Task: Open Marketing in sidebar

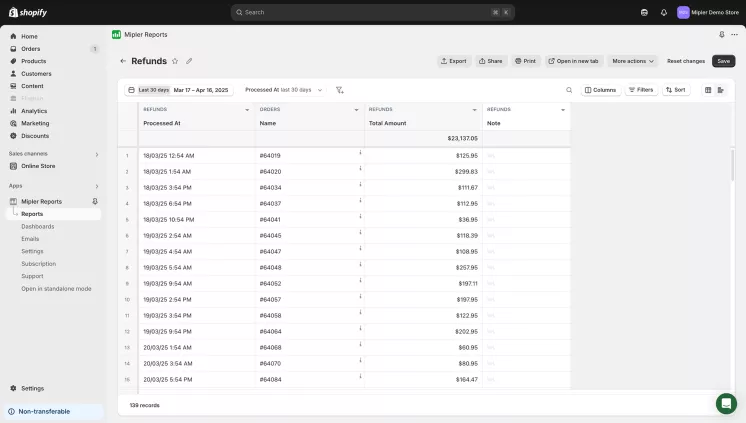Action: [35, 123]
